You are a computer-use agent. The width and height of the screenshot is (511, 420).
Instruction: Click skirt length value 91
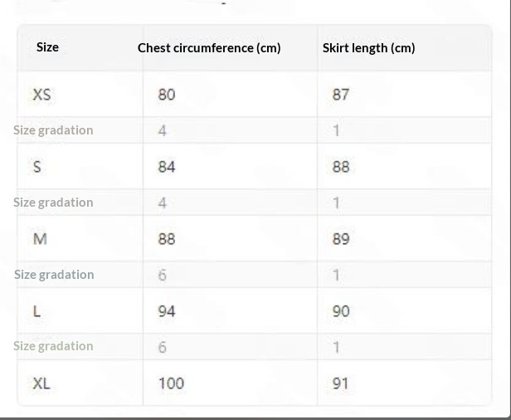[x=341, y=383]
